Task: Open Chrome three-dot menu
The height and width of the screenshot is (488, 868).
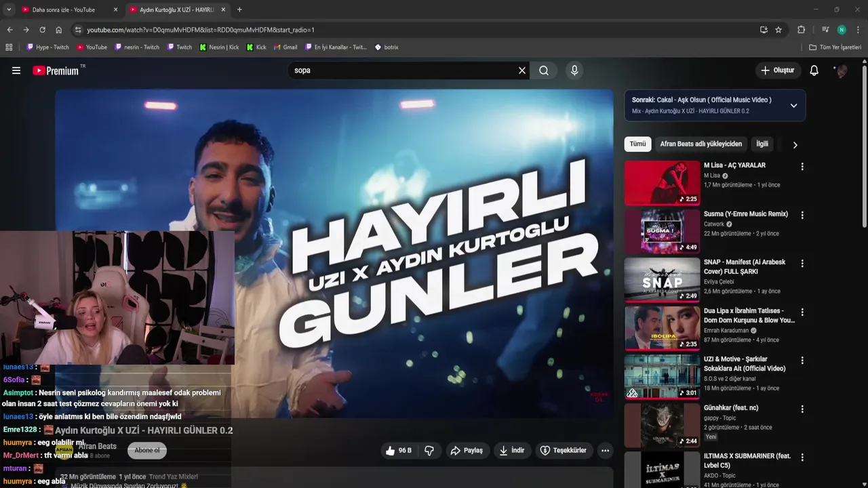Action: click(858, 30)
